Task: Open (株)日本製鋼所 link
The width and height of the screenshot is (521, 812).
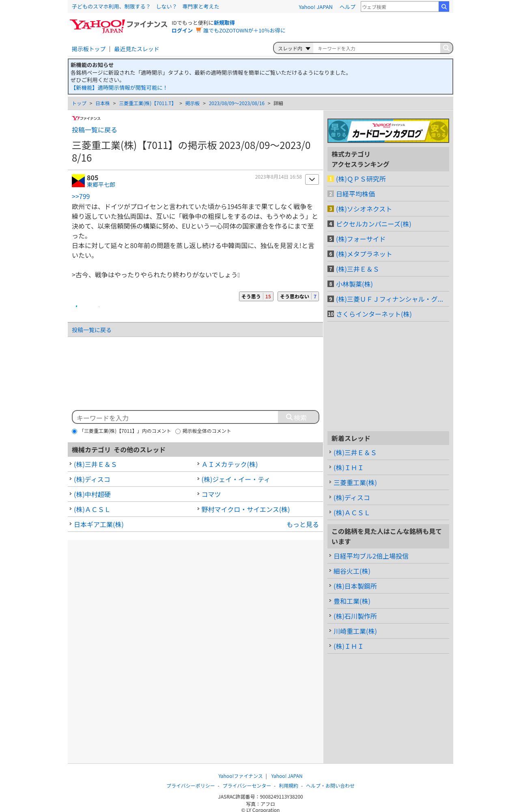Action: tap(355, 586)
